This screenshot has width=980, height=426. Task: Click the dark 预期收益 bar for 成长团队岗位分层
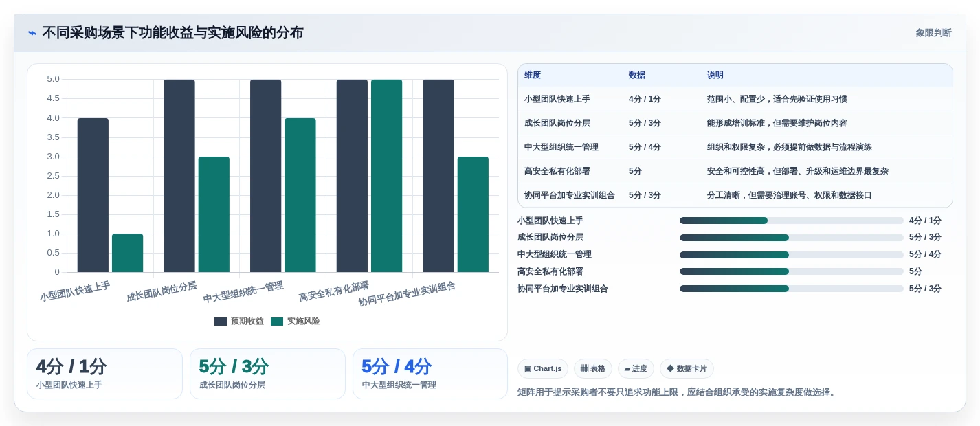179,176
